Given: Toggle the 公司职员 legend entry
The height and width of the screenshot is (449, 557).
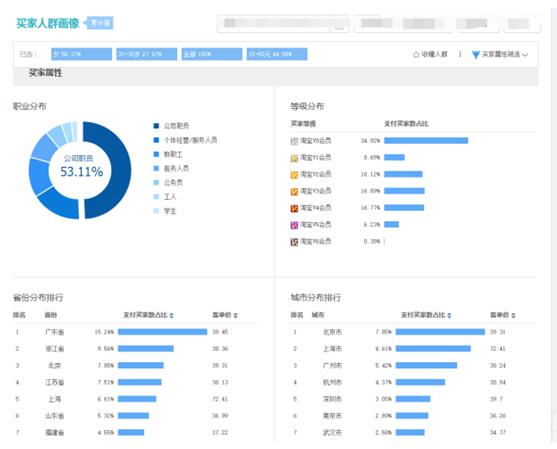Looking at the screenshot, I should [x=171, y=126].
